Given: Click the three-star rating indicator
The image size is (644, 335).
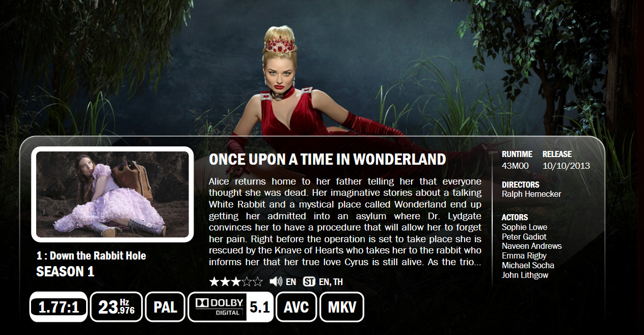Looking at the screenshot, I should 236,281.
